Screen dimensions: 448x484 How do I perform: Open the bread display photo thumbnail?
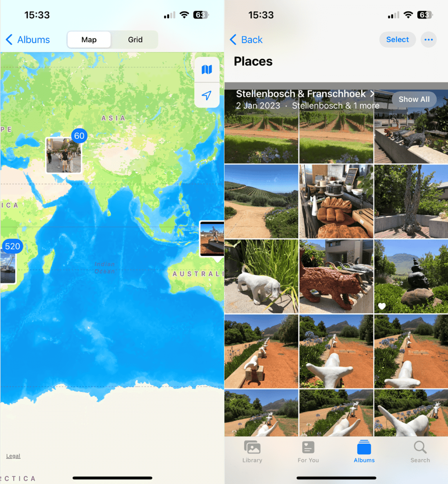click(x=336, y=201)
